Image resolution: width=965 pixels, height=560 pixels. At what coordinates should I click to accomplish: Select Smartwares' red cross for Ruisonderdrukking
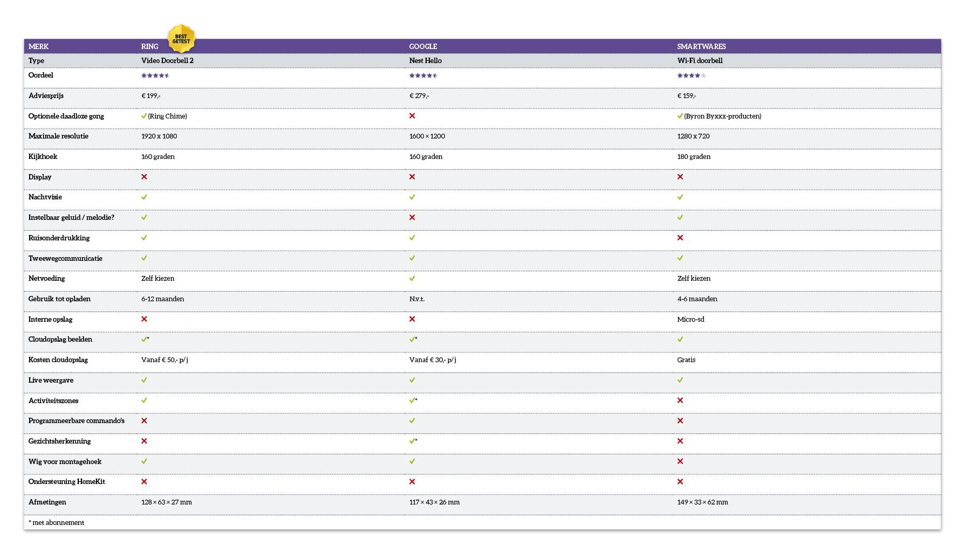point(680,238)
